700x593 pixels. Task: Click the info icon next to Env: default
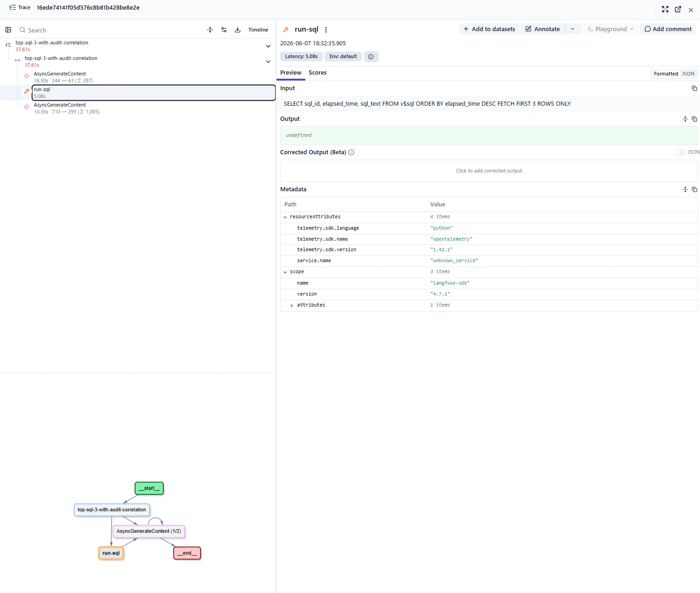point(371,57)
